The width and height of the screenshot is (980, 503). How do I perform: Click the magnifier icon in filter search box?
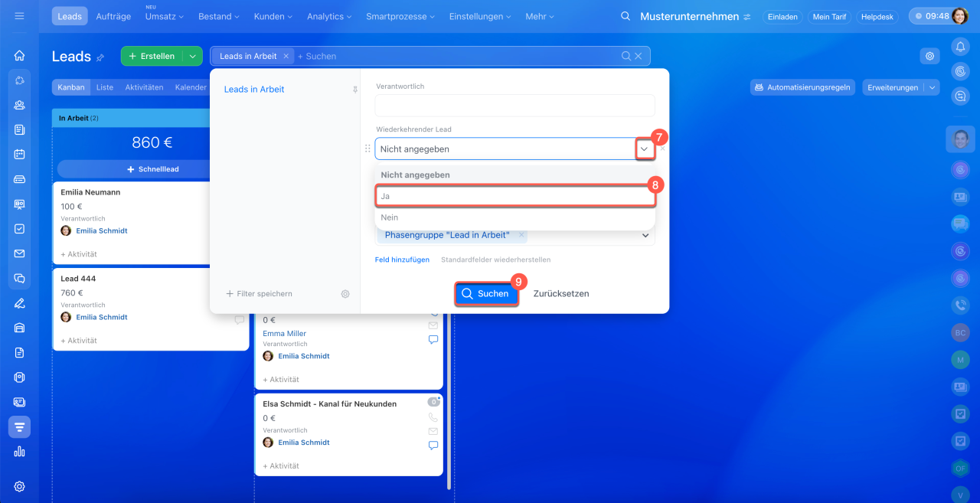(626, 56)
